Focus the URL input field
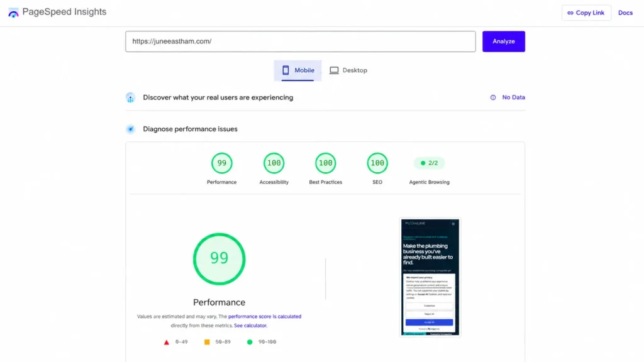Screen dimensions: 644x362 [300, 41]
